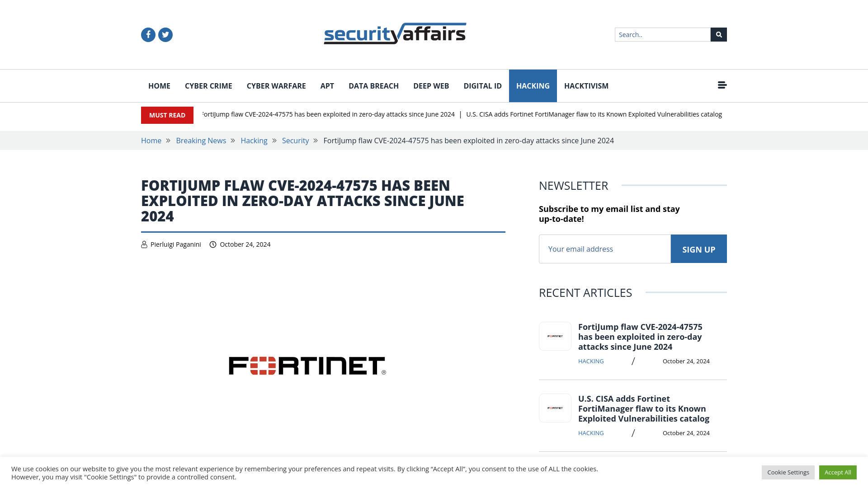The image size is (868, 488).
Task: Click the Breaking News breadcrumb link
Action: (x=201, y=141)
